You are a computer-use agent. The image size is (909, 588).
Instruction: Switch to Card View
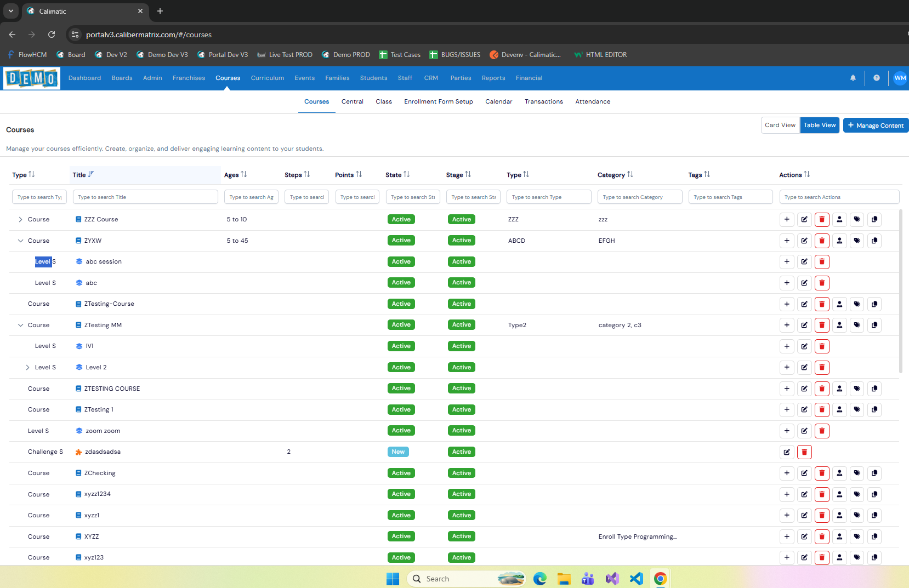tap(780, 125)
